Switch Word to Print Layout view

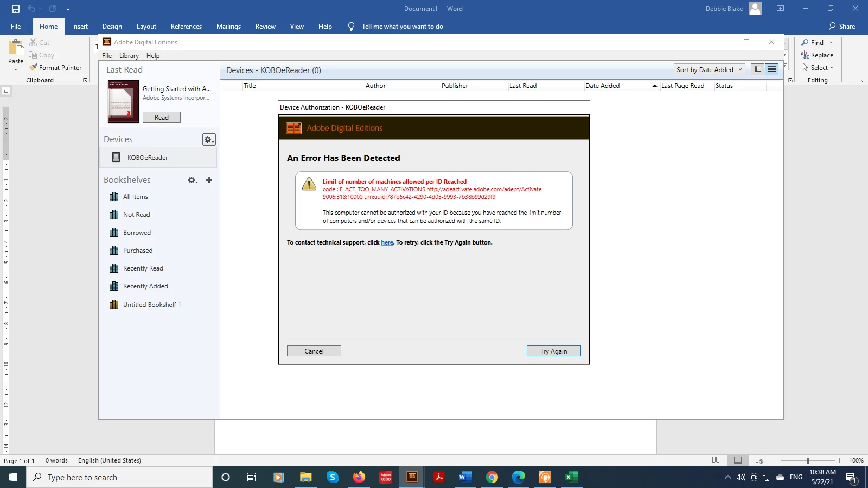[737, 460]
